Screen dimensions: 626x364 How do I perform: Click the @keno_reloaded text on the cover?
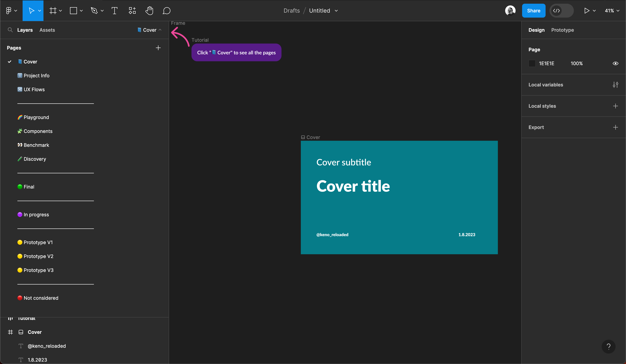[332, 235]
